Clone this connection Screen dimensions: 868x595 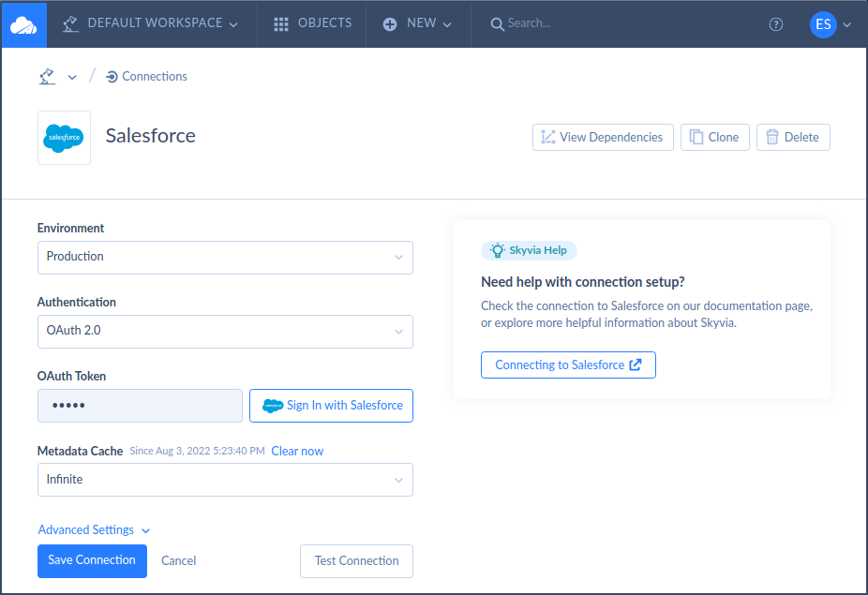tap(714, 137)
